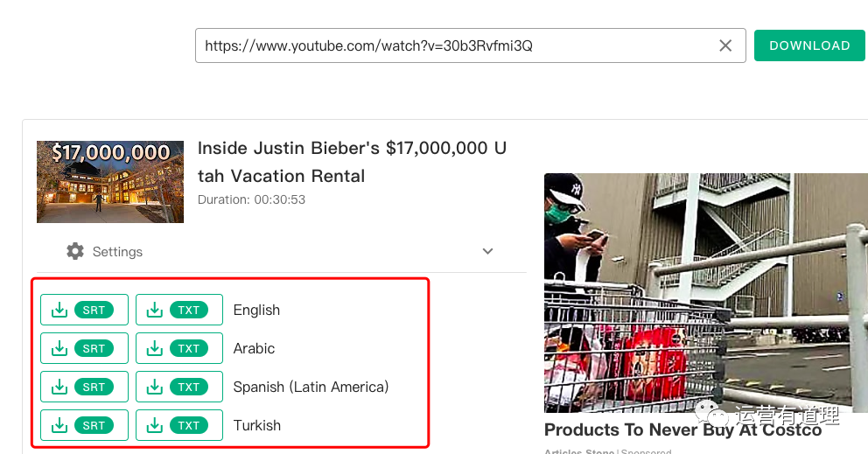Download Turkish subtitles as TXT
Image resolution: width=868 pixels, height=454 pixels.
[179, 425]
